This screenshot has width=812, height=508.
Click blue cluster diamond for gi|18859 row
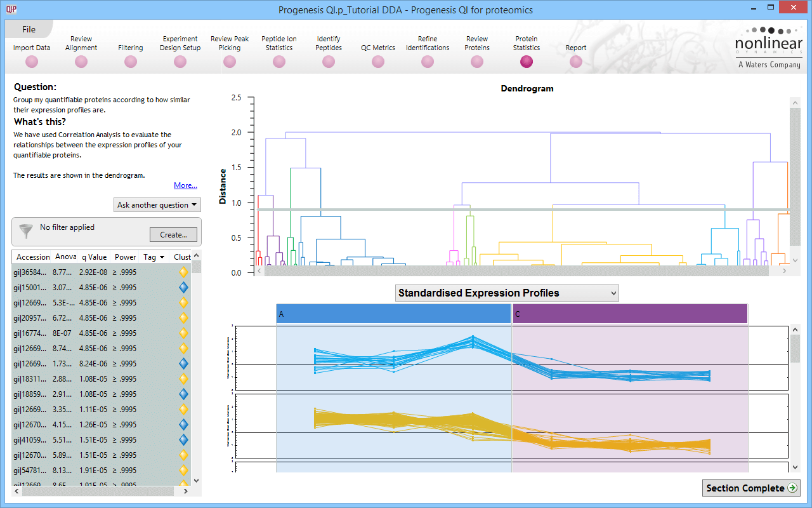184,394
